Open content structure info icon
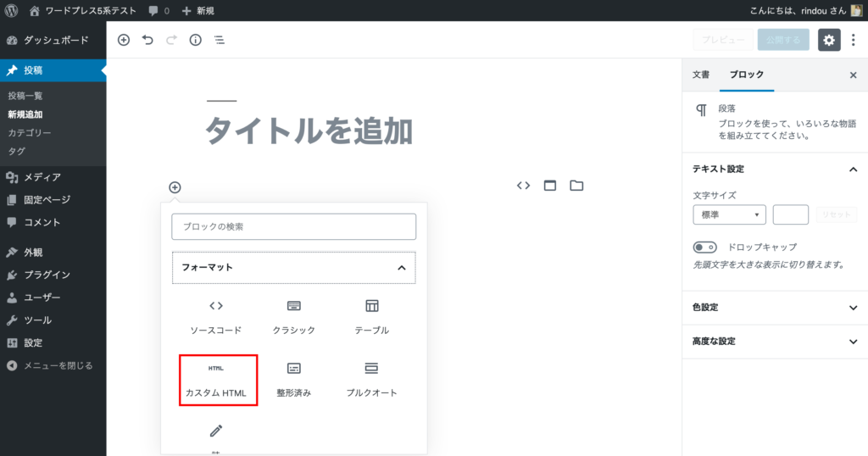The width and height of the screenshot is (868, 456). (196, 40)
